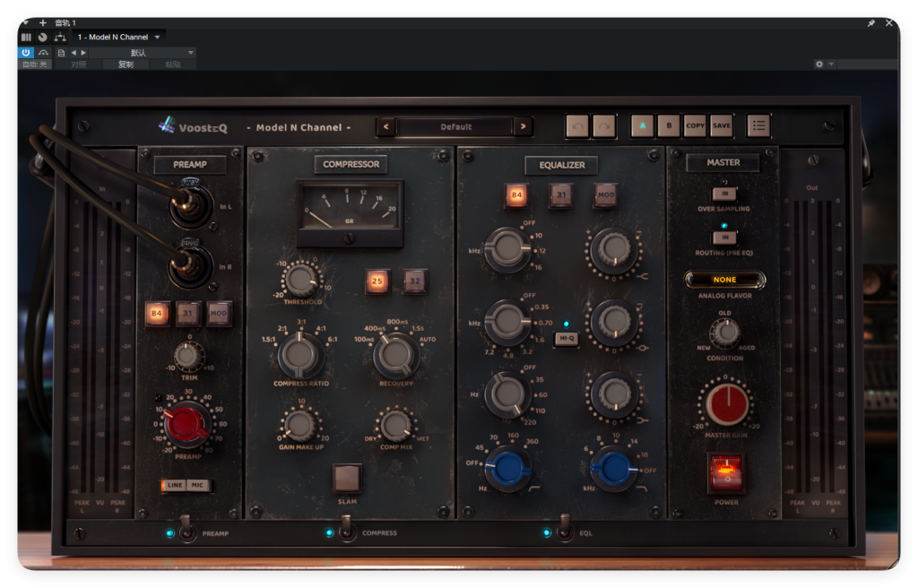Go to next host preset arrow
Viewport: 918px width, 588px height.
tap(83, 53)
